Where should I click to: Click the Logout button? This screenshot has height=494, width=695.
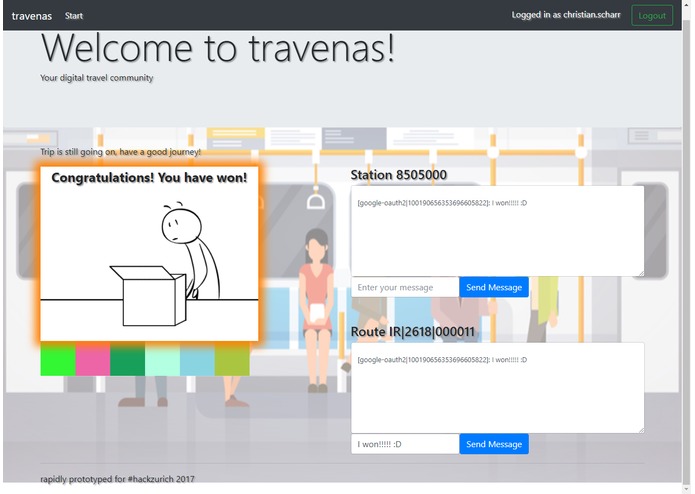click(652, 16)
